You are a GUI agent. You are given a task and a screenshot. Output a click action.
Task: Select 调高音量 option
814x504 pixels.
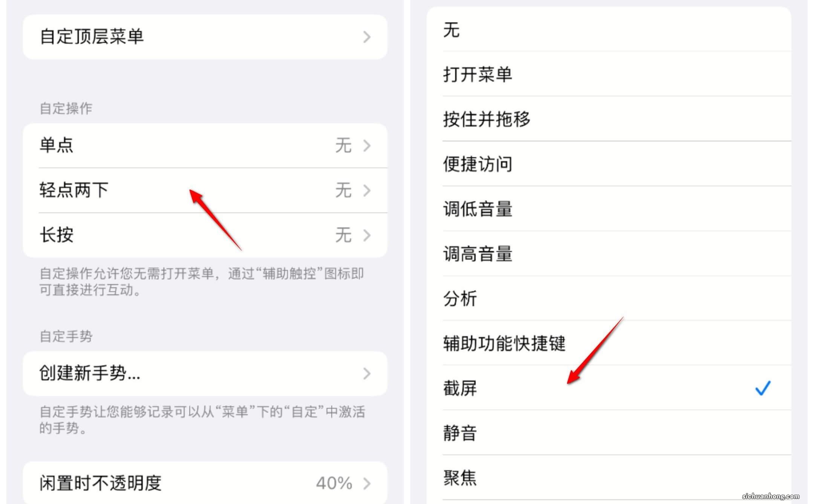coord(609,253)
